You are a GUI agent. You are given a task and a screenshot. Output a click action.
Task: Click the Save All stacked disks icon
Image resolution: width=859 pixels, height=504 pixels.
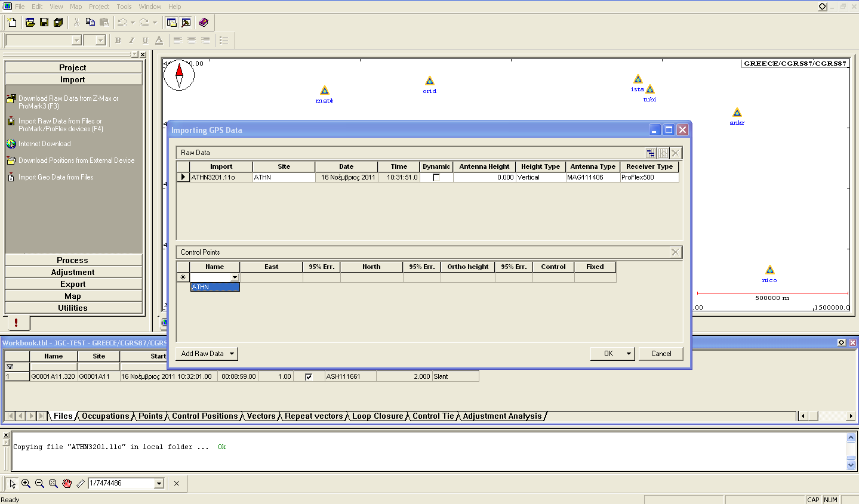[58, 23]
